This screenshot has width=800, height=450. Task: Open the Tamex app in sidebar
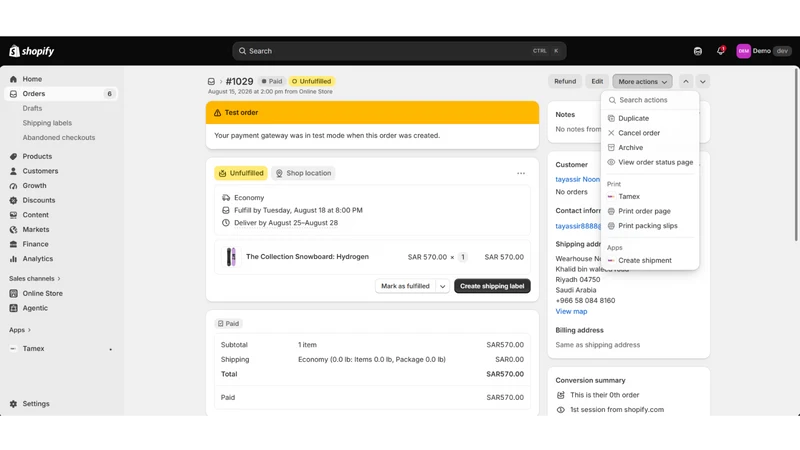pyautogui.click(x=33, y=348)
